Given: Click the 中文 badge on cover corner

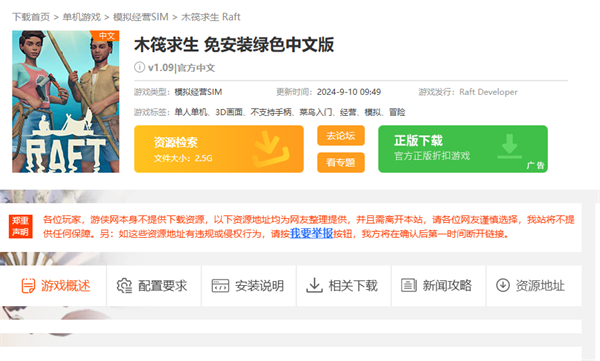Looking at the screenshot, I should tap(106, 36).
